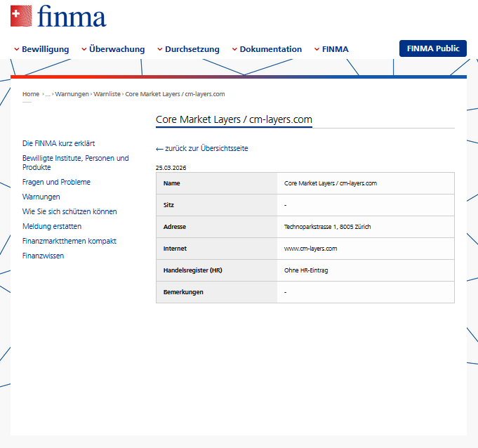Open Warnliste in the breadcrumb trail

[x=107, y=94]
